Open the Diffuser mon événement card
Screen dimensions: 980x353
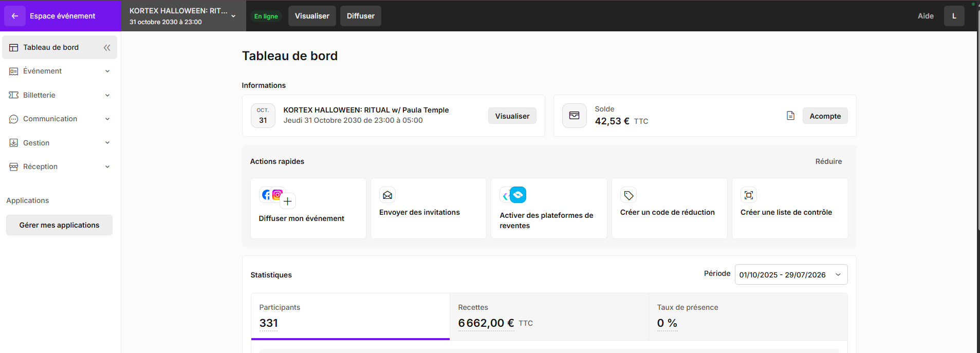coord(308,208)
